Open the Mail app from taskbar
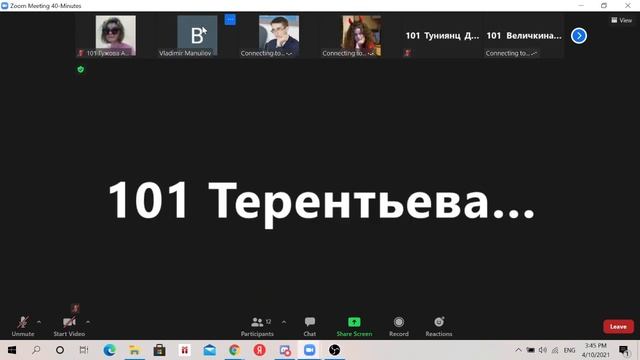The width and height of the screenshot is (640, 360). pyautogui.click(x=210, y=350)
